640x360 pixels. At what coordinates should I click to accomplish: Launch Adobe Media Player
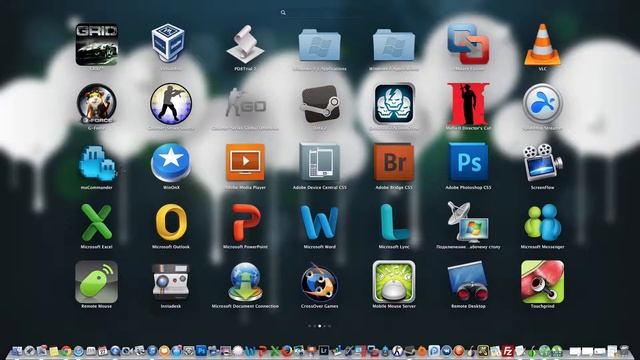(x=245, y=162)
